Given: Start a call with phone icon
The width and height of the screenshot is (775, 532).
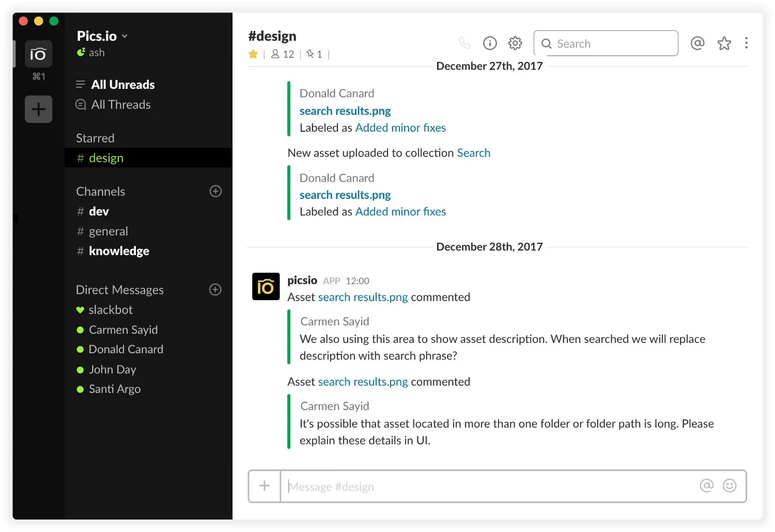Looking at the screenshot, I should [x=464, y=43].
